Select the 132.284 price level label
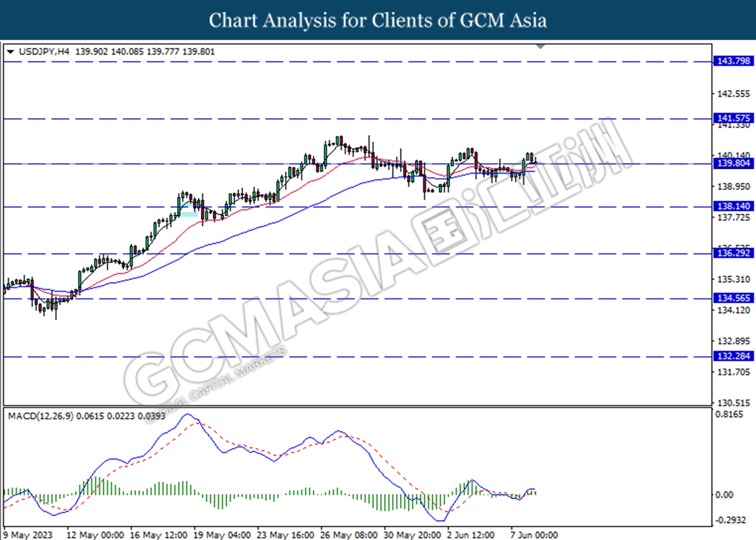 coord(733,356)
